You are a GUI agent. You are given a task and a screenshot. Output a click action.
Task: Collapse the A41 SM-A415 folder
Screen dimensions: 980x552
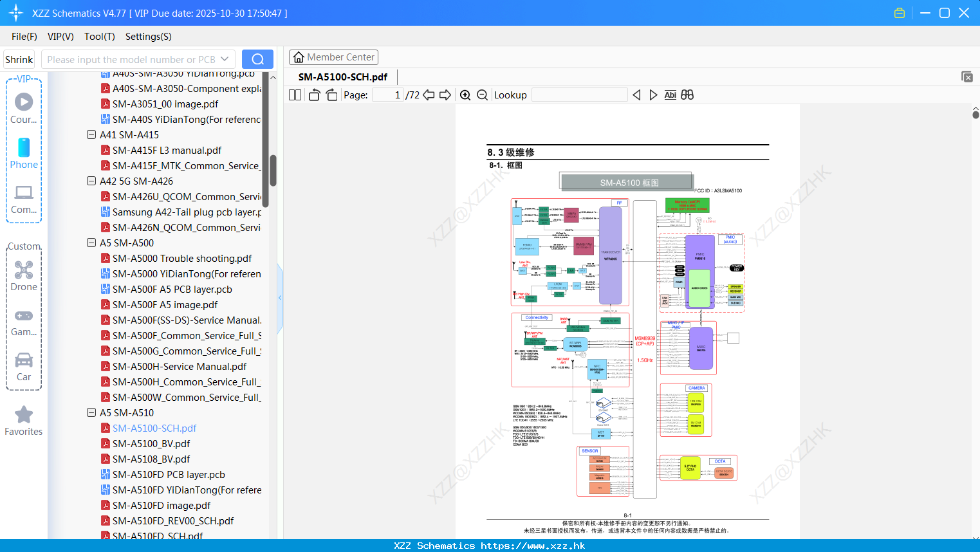pyautogui.click(x=91, y=134)
